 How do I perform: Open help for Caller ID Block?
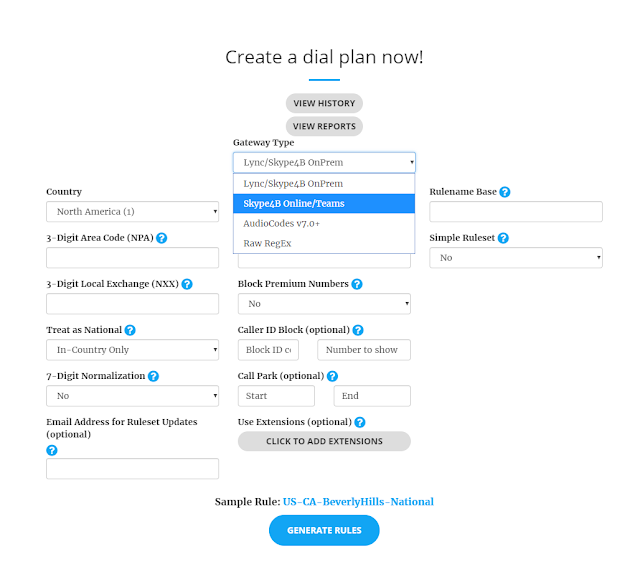(358, 330)
